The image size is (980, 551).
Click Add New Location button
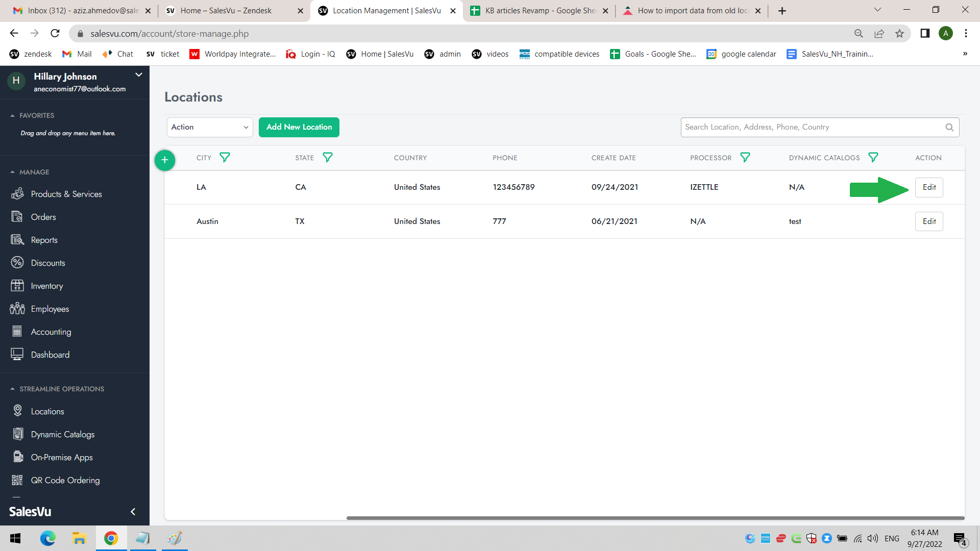point(299,128)
